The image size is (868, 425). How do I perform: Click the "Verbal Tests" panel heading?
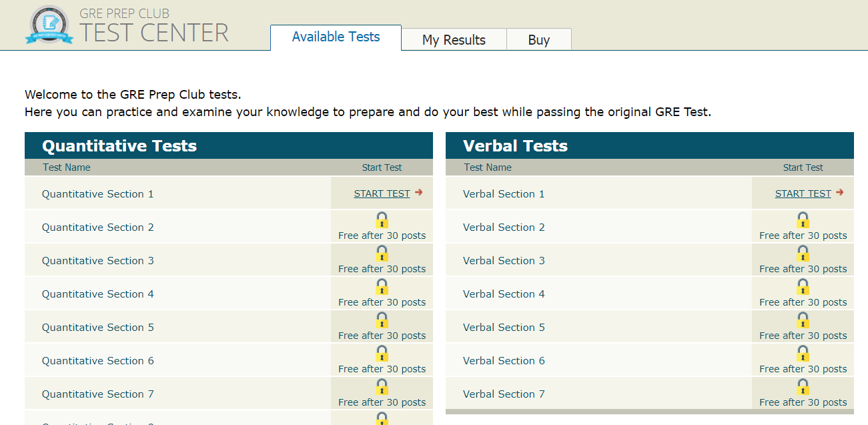[515, 146]
